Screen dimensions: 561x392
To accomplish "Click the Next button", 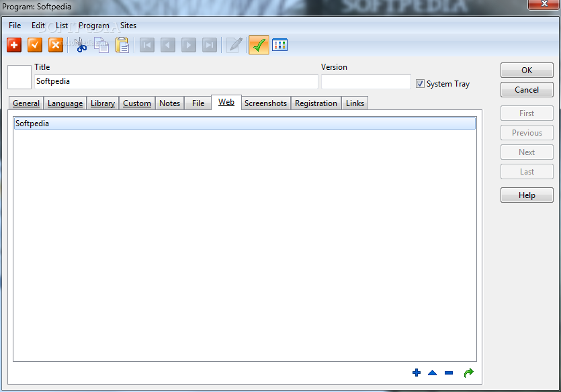I will point(527,152).
